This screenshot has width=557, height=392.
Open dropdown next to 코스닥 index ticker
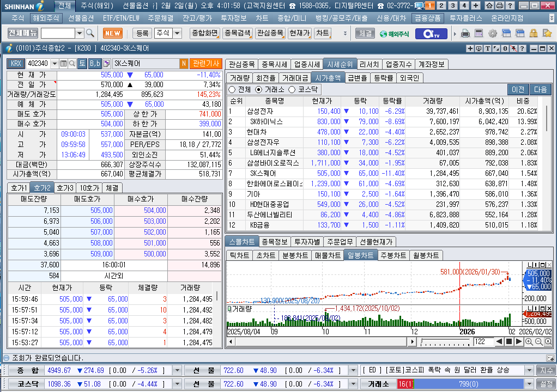[x=177, y=384]
